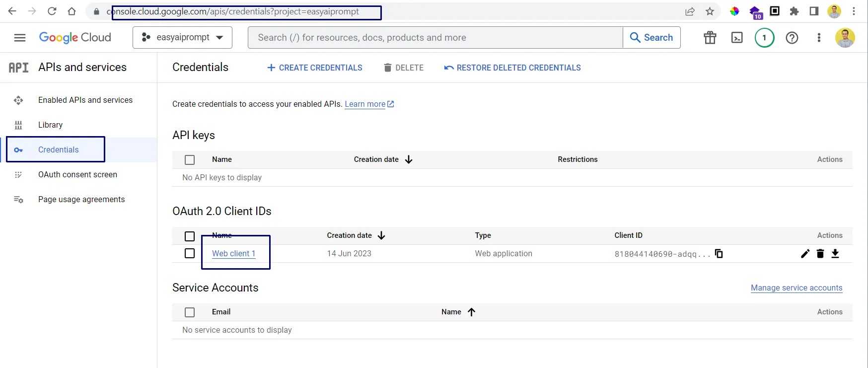The image size is (868, 368).
Task: Open Manage service accounts link
Action: click(796, 288)
